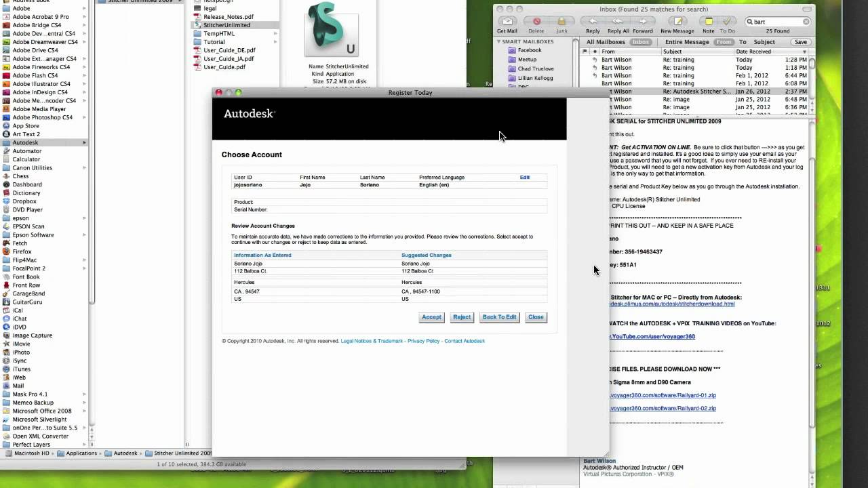This screenshot has width=868, height=488.
Task: Select User_Guide_DE.pdf in Finder
Action: coord(229,50)
